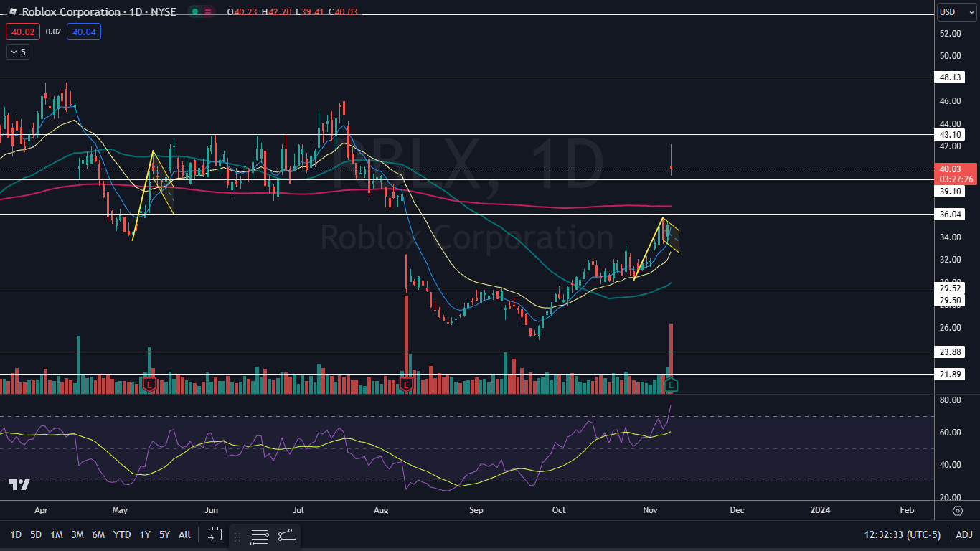Image resolution: width=980 pixels, height=551 pixels.
Task: Click the 36.04 horizontal line price label
Action: (x=950, y=214)
